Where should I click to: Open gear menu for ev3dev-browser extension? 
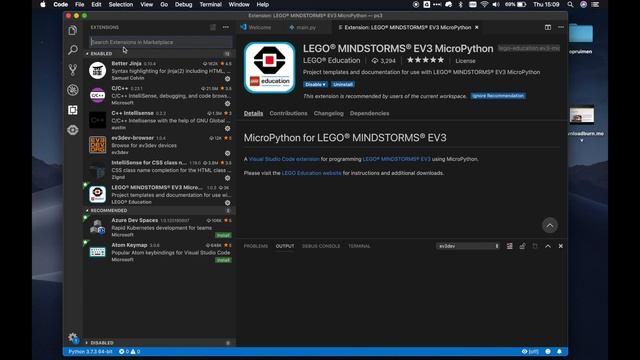(227, 153)
